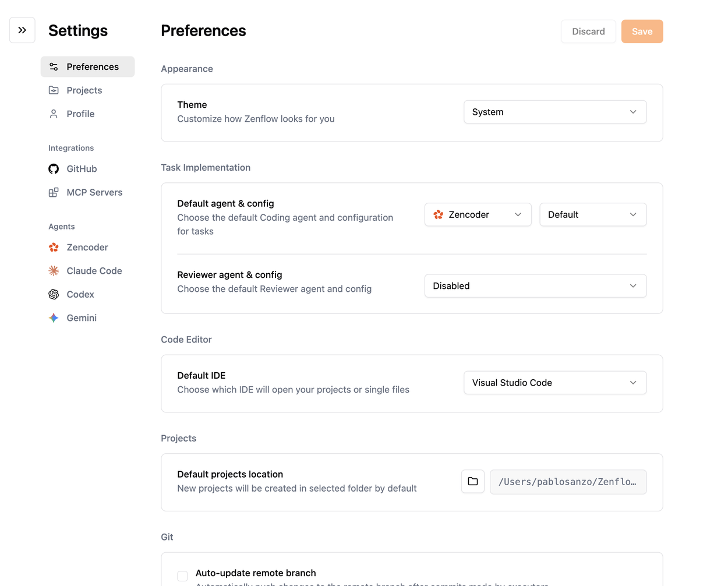Switch to the Projects section in Settings
Screen dimensions: 728x586
pos(84,90)
